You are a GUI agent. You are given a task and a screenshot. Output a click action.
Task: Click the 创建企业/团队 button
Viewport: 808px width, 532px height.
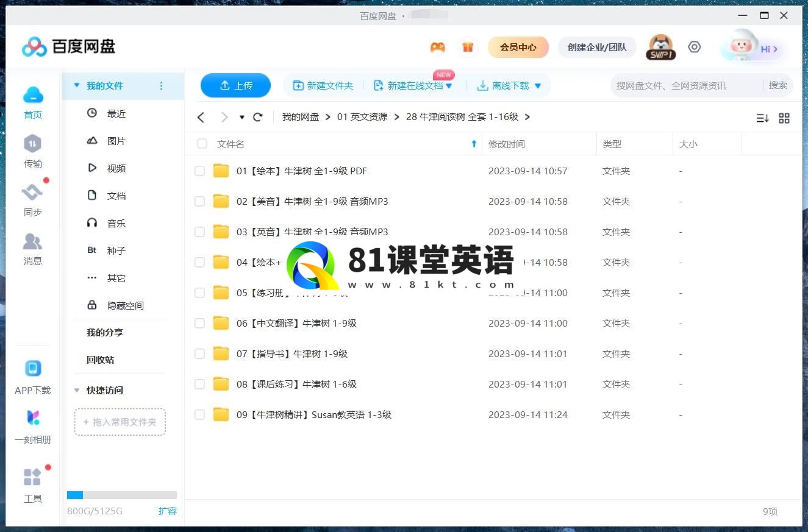pyautogui.click(x=597, y=47)
